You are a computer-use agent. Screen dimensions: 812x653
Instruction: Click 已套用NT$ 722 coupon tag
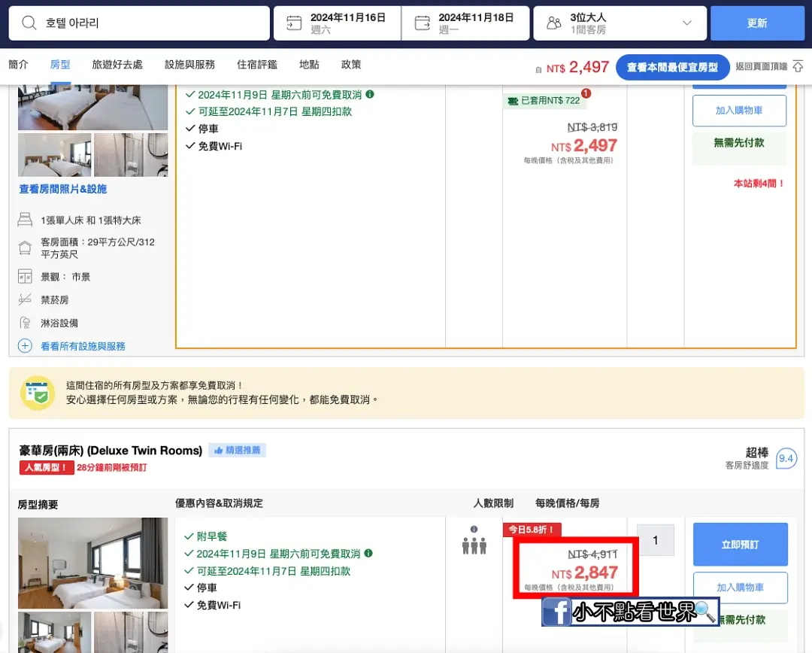(x=544, y=101)
